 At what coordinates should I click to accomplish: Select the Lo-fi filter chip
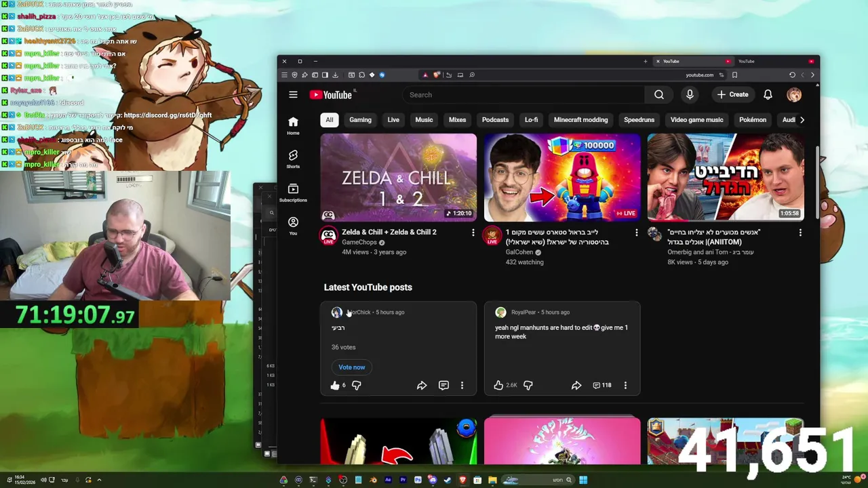pyautogui.click(x=531, y=120)
